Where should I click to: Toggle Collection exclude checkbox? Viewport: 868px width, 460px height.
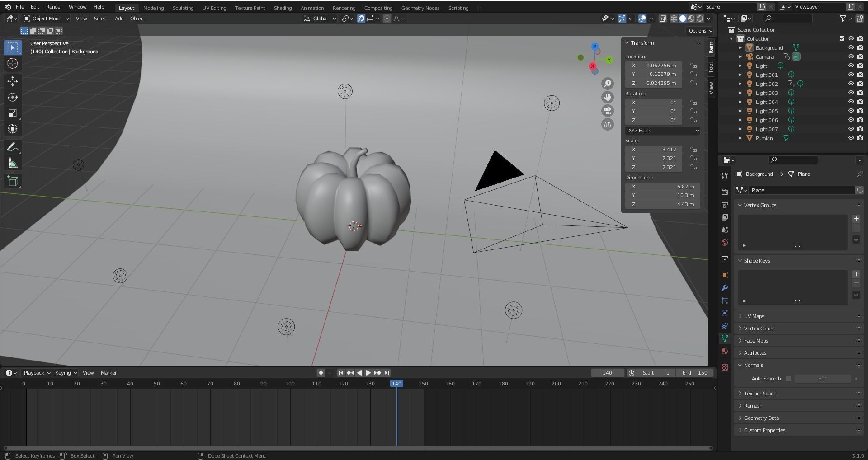841,39
